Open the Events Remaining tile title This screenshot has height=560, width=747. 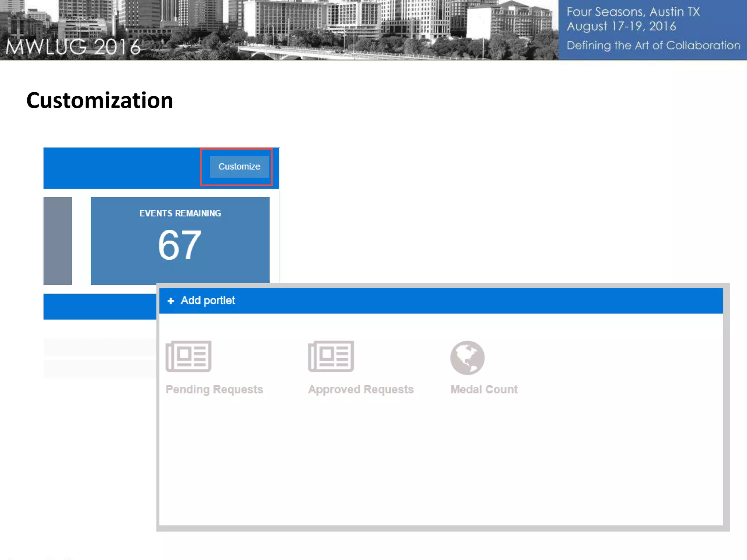point(180,213)
